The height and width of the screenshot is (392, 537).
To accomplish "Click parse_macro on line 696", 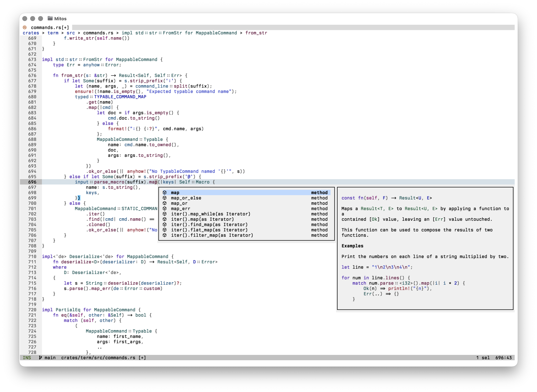I will pos(109,182).
